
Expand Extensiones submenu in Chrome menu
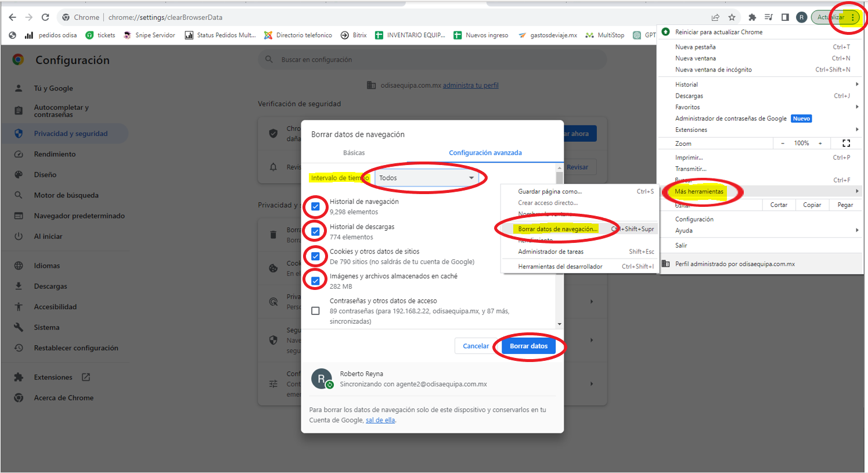[x=761, y=130]
